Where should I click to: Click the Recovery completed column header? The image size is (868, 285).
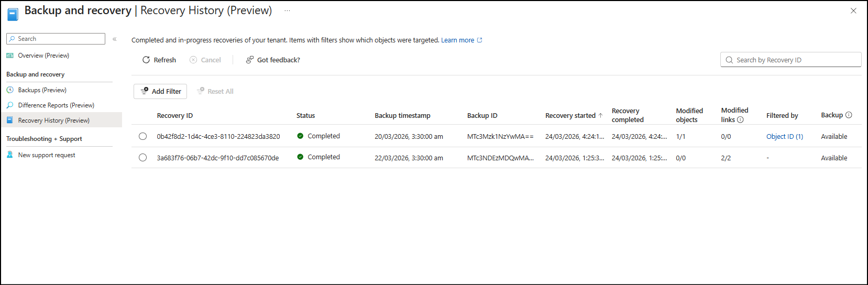point(628,115)
